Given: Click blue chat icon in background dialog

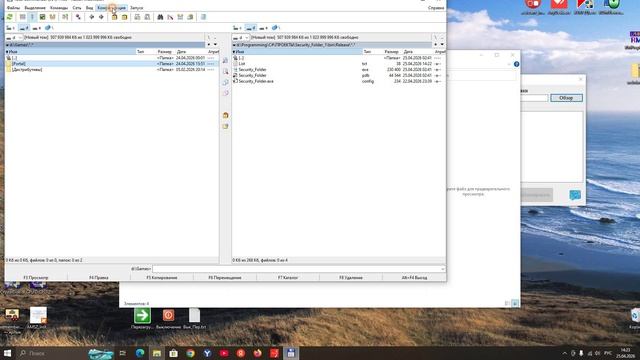Looking at the screenshot, I should [x=575, y=195].
